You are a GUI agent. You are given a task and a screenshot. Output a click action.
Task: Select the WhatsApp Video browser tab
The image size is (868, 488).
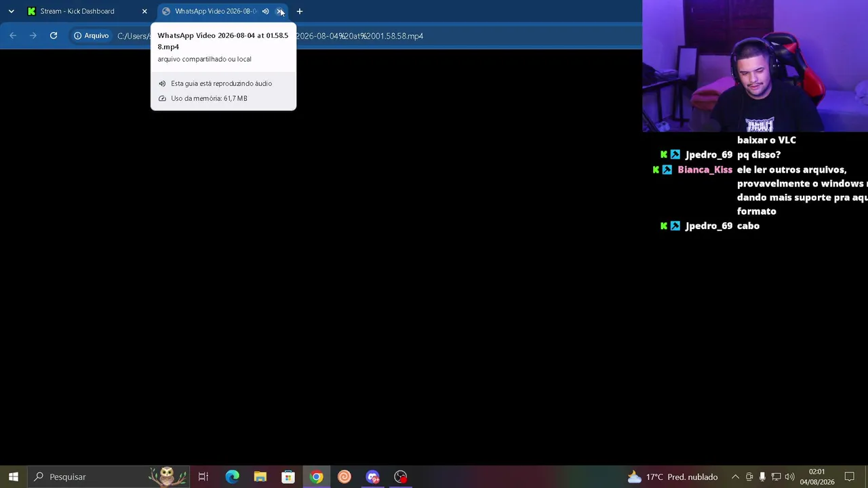tap(216, 11)
